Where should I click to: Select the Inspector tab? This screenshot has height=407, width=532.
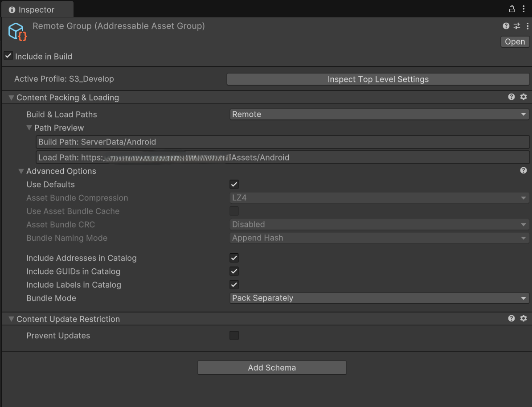(37, 9)
